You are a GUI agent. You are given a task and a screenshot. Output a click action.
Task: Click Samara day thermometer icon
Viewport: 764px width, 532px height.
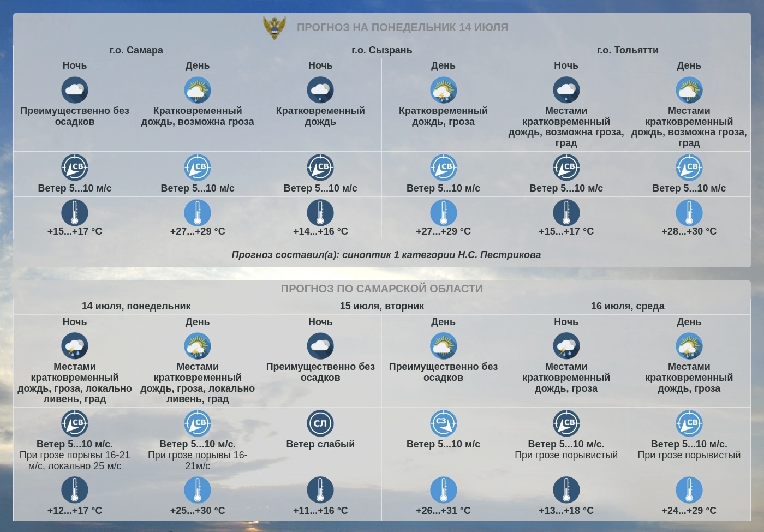coord(198,213)
